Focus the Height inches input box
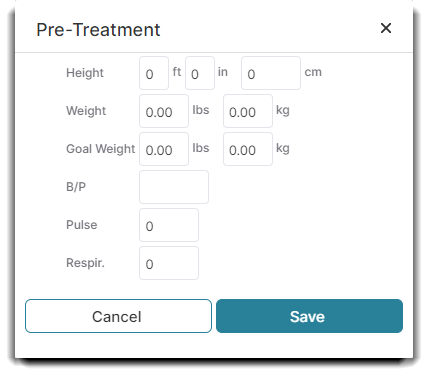 pos(200,73)
